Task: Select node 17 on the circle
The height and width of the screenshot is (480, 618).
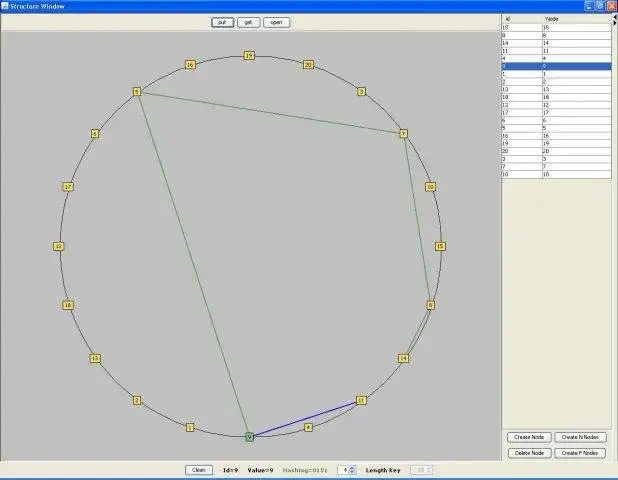Action: coord(68,187)
